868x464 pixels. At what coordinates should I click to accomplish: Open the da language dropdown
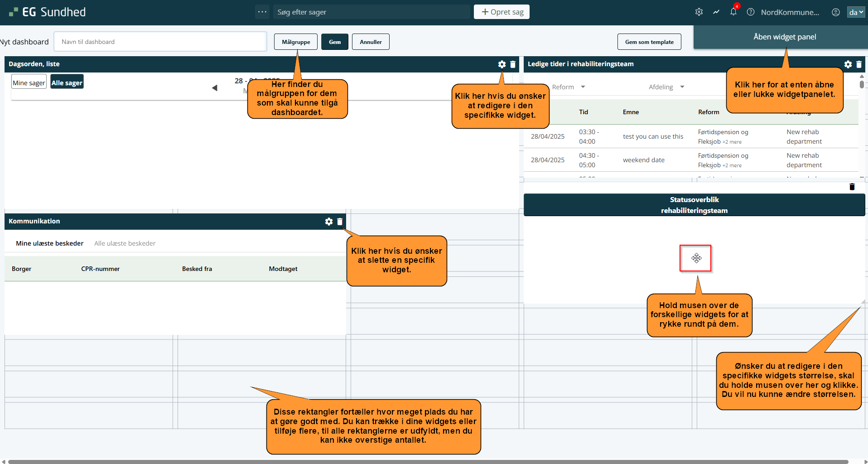856,12
